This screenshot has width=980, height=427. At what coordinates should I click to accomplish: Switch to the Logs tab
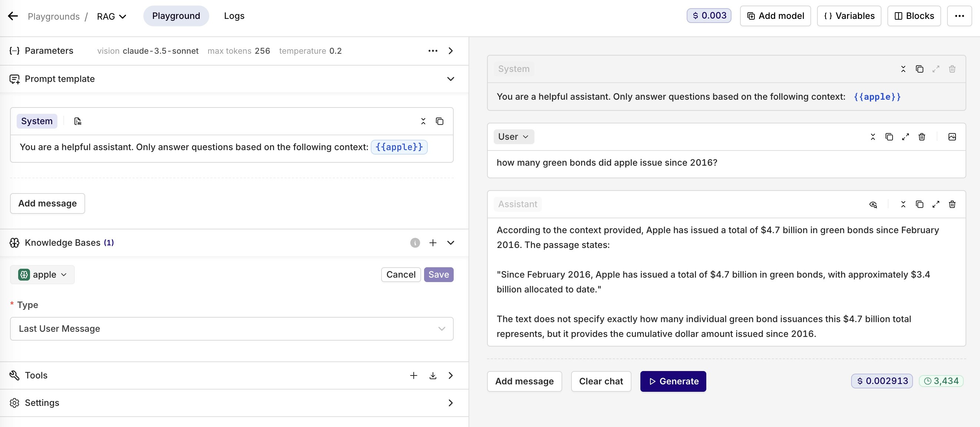pyautogui.click(x=234, y=16)
